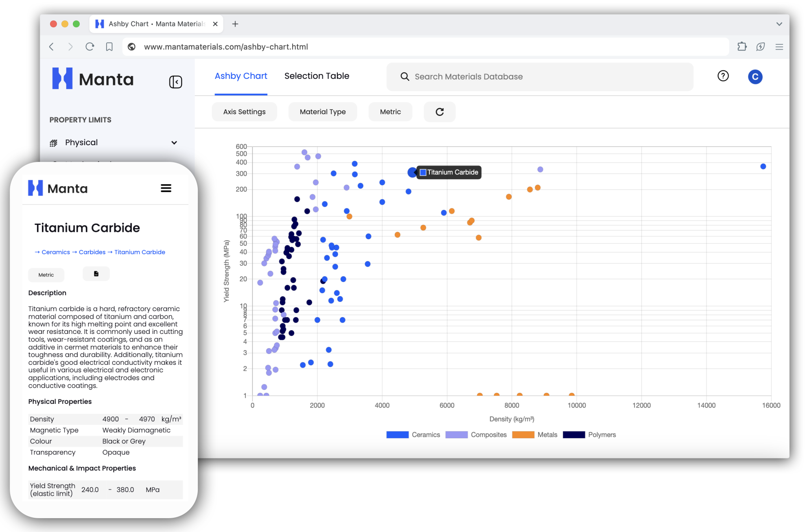Click the document icon button in mobile view
The width and height of the screenshot is (805, 532).
click(96, 274)
